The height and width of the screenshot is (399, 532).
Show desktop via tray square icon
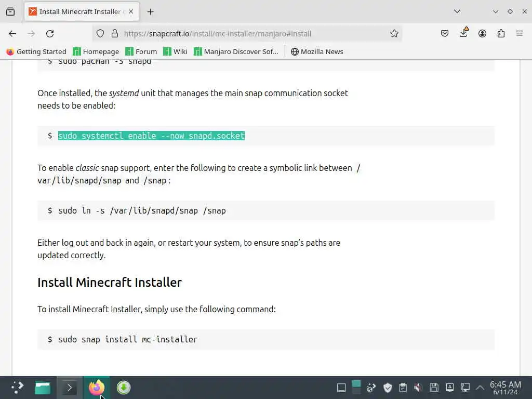[341, 388]
